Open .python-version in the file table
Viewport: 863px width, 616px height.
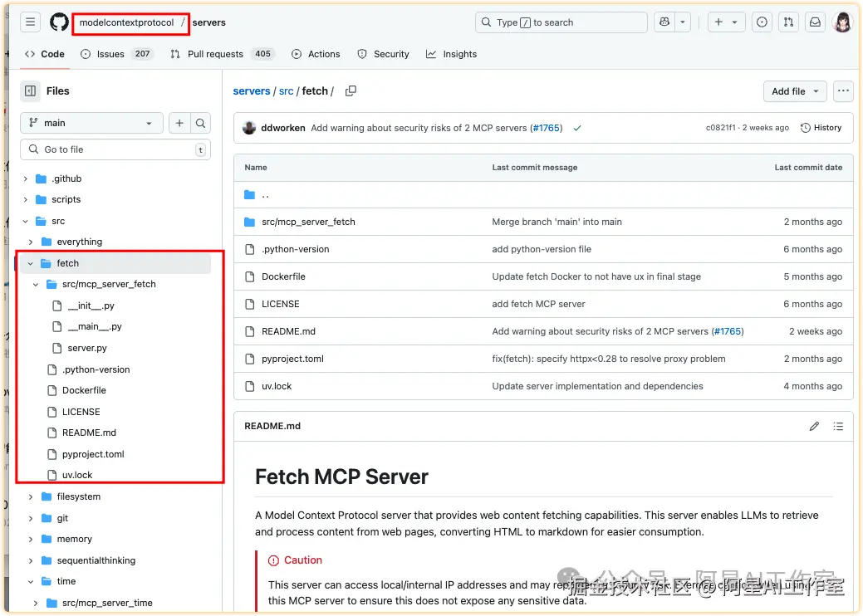click(x=296, y=249)
